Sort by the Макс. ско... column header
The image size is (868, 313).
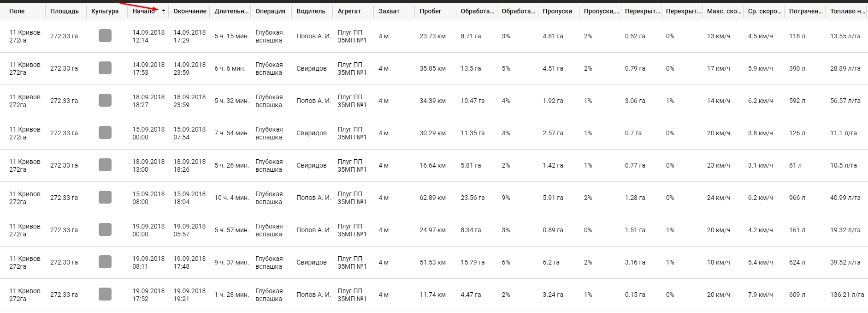coord(724,11)
